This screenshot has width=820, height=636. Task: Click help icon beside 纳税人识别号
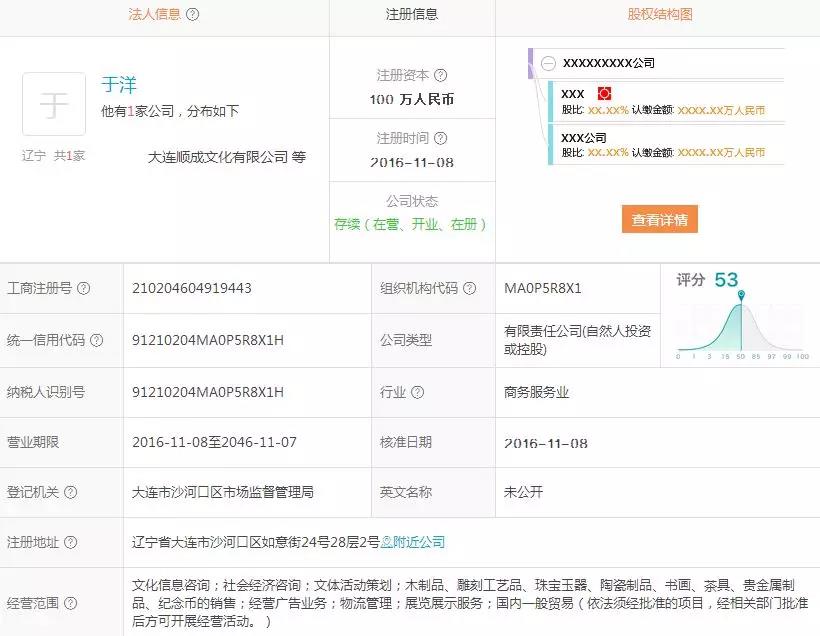pos(97,392)
